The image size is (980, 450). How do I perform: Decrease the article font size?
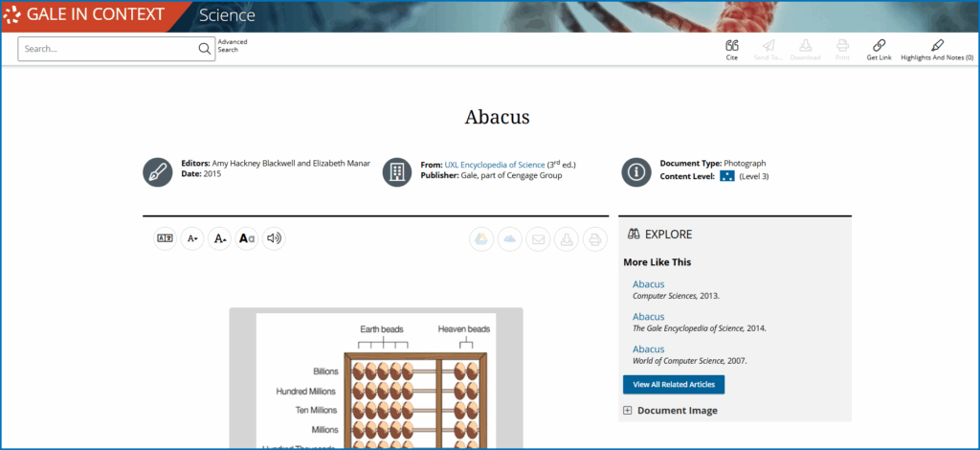[x=192, y=238]
